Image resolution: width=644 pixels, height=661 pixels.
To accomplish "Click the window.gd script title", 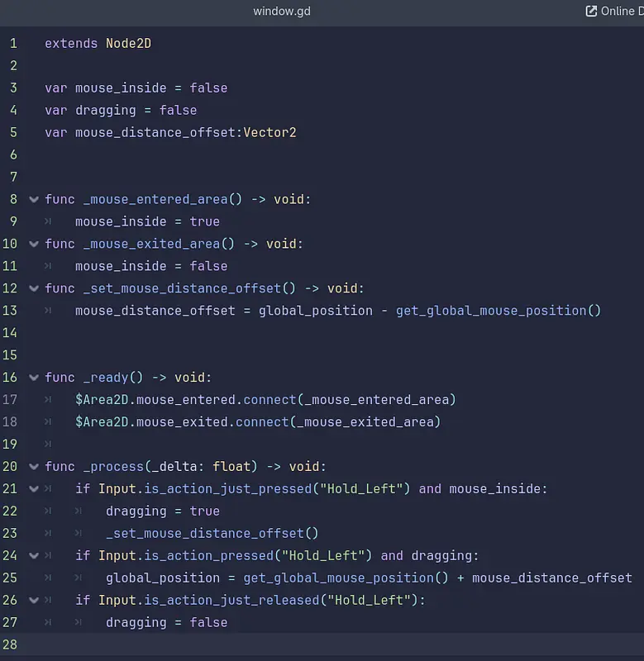I will 282,11.
